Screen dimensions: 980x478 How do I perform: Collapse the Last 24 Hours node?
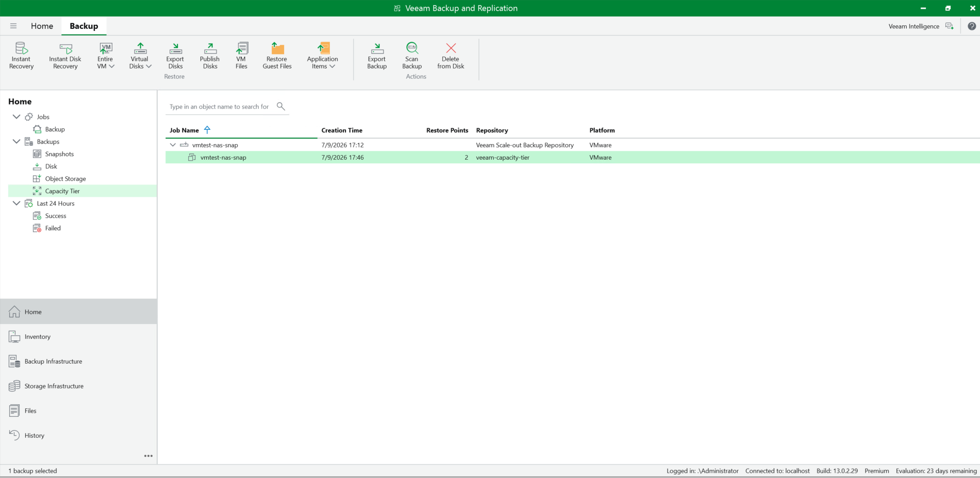(16, 203)
